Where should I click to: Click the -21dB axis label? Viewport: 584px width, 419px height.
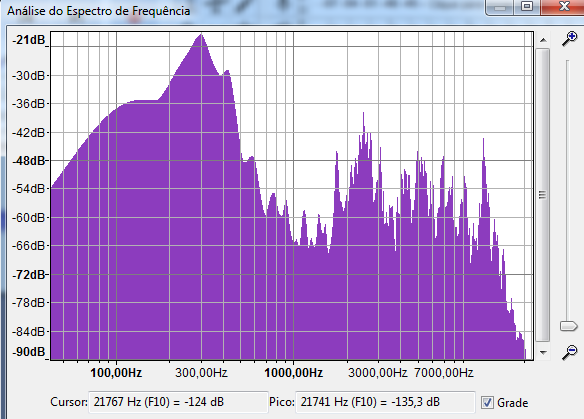click(29, 40)
